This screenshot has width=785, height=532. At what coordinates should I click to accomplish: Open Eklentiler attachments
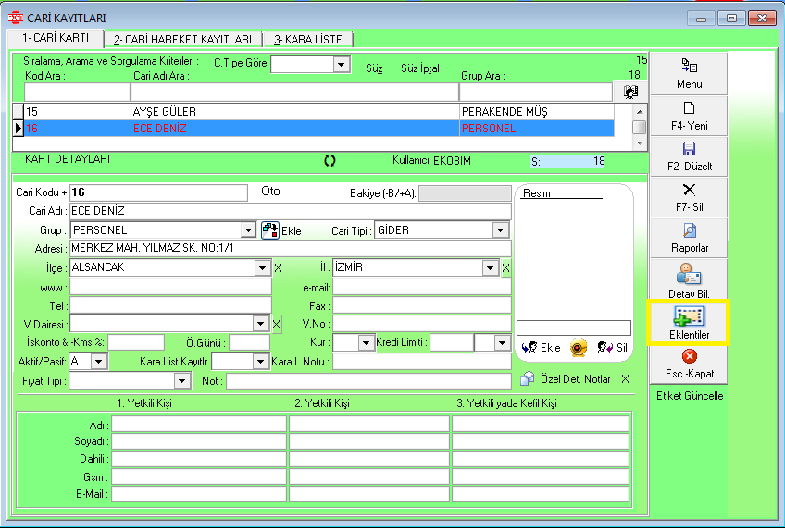point(689,323)
